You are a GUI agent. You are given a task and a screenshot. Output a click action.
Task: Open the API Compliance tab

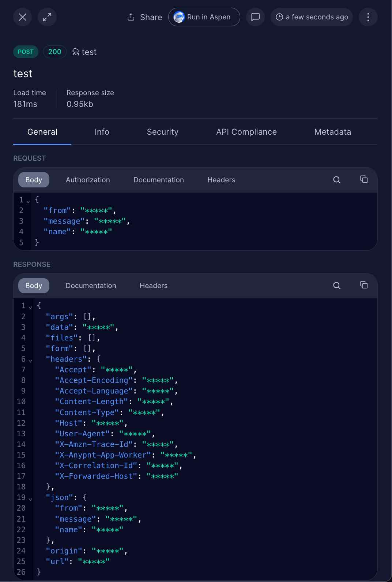point(246,132)
